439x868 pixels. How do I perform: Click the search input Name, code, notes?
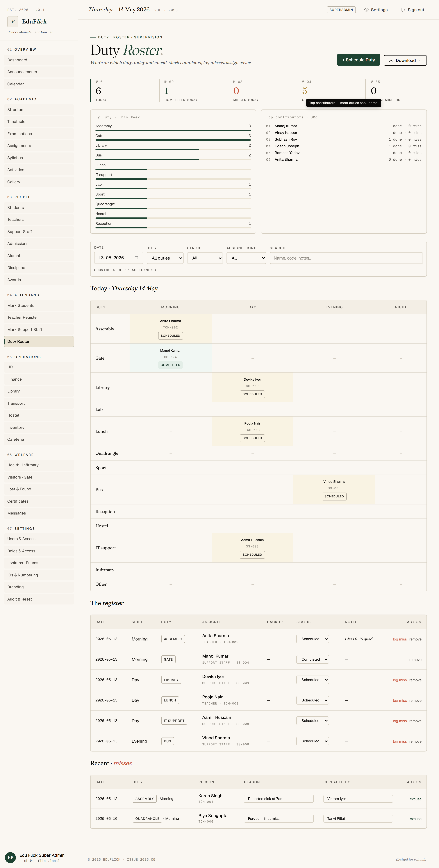pyautogui.click(x=346, y=258)
